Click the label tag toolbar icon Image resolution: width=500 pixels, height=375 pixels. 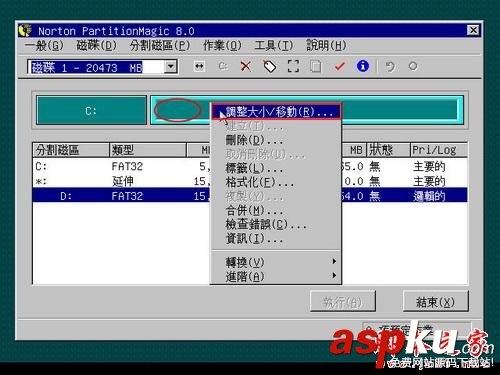tap(269, 66)
